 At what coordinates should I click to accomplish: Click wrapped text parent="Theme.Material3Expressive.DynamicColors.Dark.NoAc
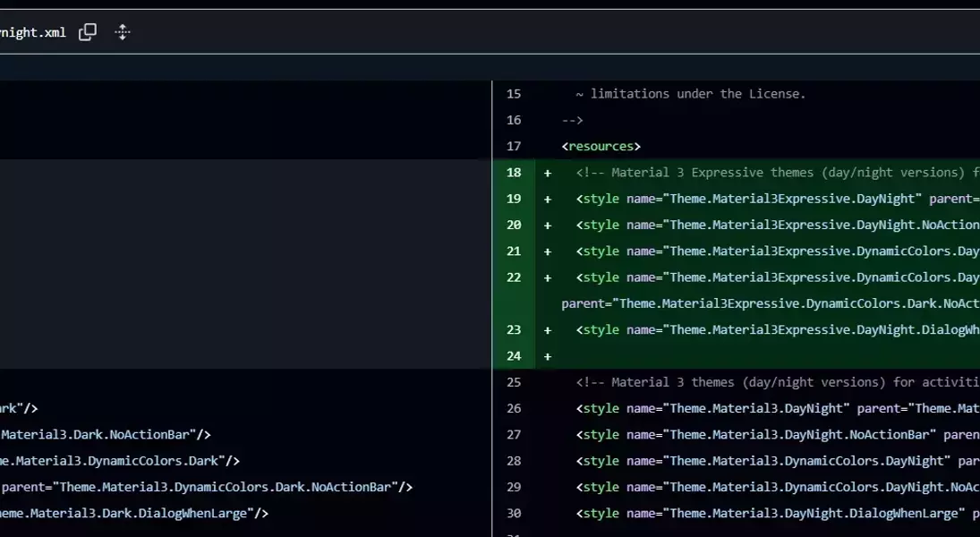point(771,303)
